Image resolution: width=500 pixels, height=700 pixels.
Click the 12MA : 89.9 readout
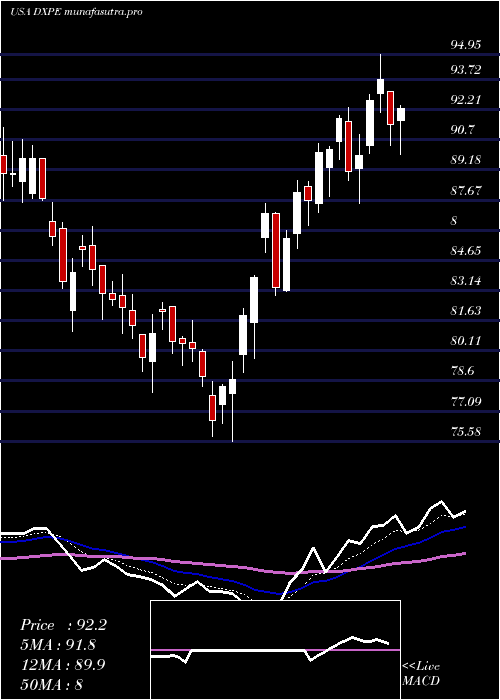[x=63, y=665]
